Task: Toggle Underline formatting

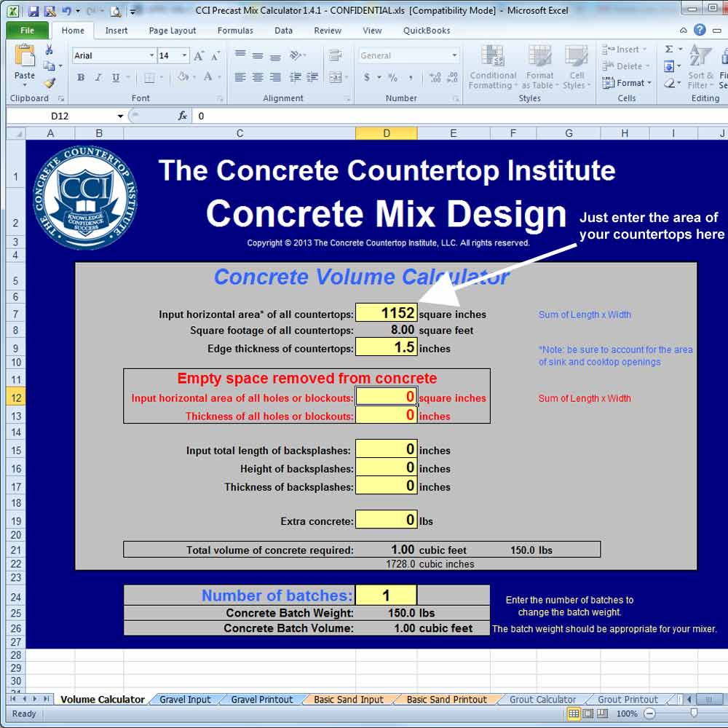Action: coord(116,77)
